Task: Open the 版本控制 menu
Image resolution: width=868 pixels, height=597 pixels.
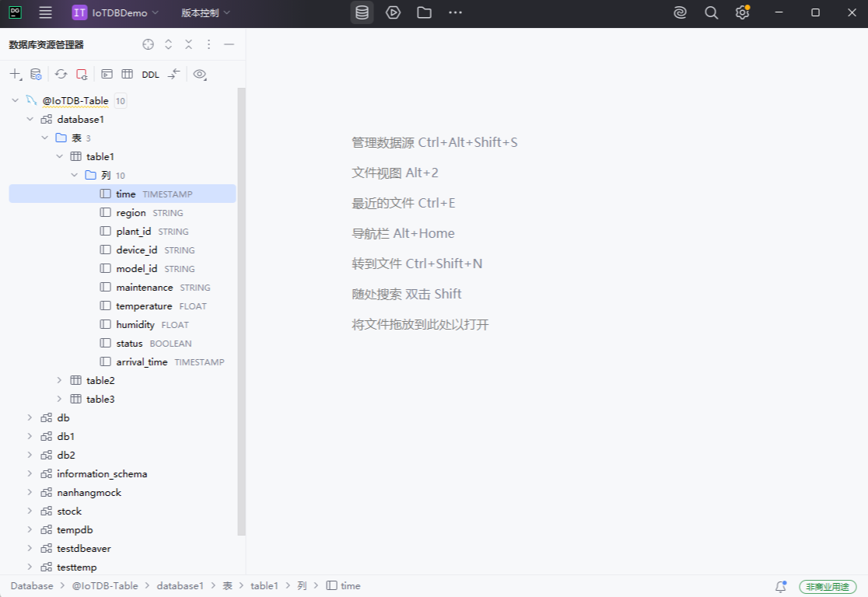Action: [x=199, y=12]
